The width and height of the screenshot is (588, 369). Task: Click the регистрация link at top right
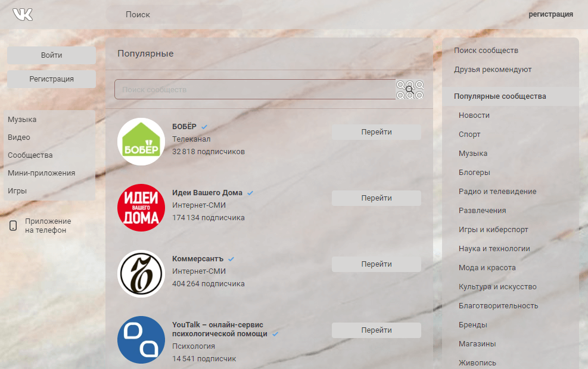pos(550,14)
